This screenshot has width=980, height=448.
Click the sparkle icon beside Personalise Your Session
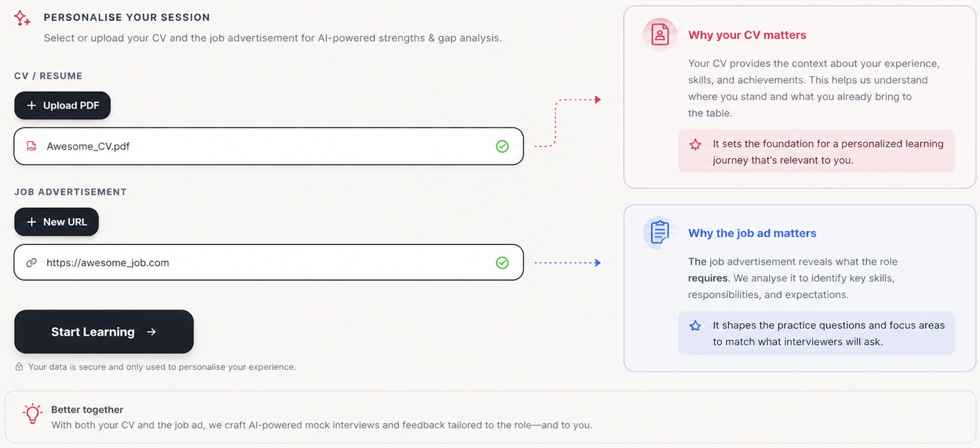point(22,18)
